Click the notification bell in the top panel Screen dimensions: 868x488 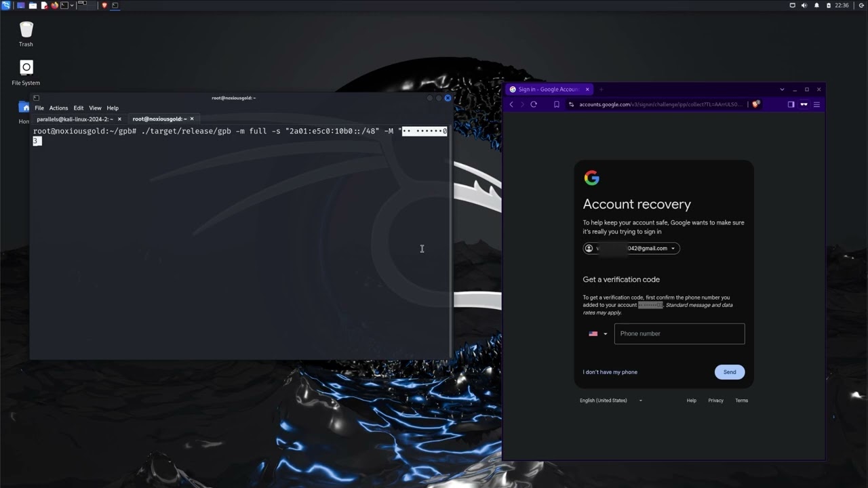[816, 5]
